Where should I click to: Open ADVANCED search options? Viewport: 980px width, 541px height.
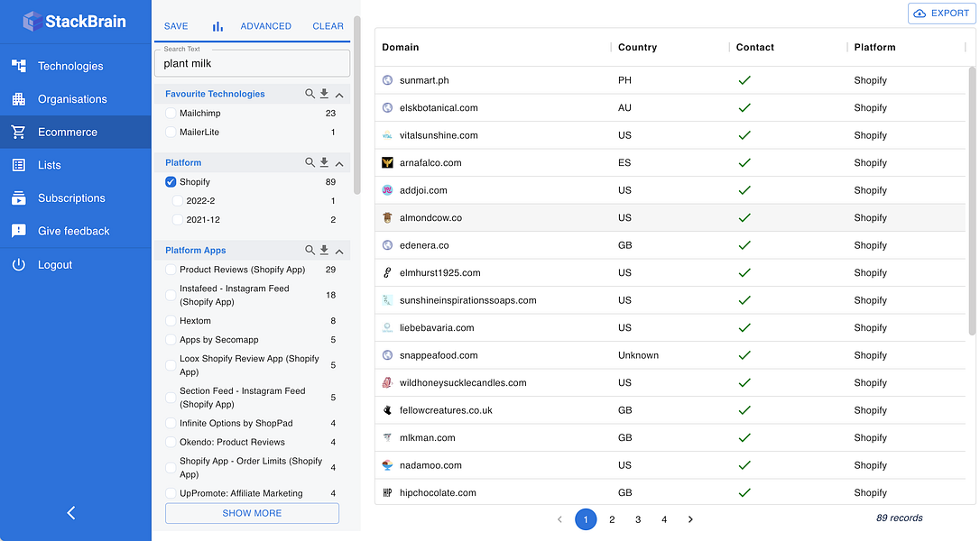point(265,26)
